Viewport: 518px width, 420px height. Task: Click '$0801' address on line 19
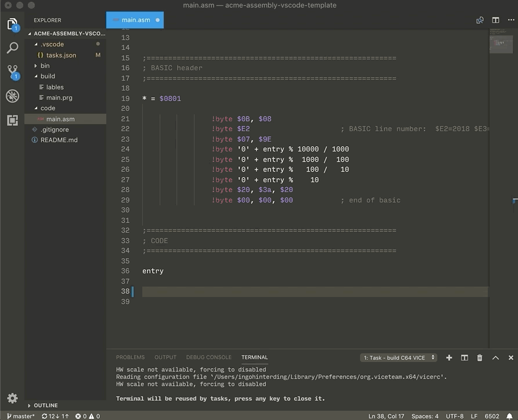coord(170,99)
